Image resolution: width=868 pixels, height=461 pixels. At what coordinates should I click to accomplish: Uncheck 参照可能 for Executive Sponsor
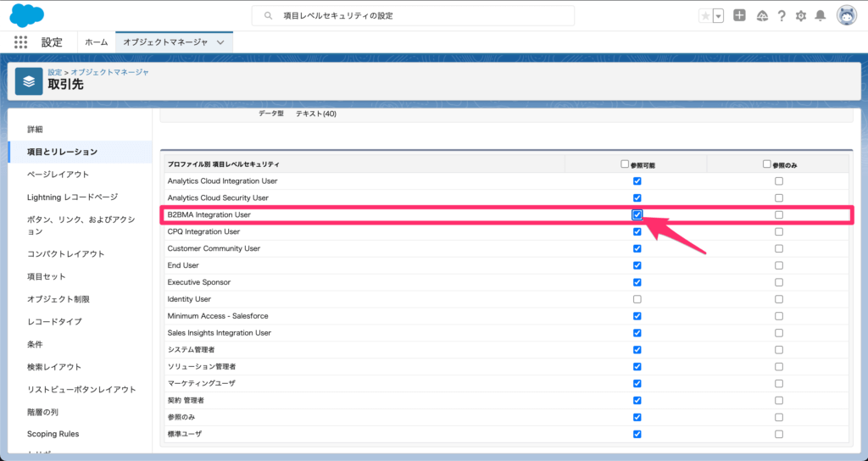(x=637, y=282)
